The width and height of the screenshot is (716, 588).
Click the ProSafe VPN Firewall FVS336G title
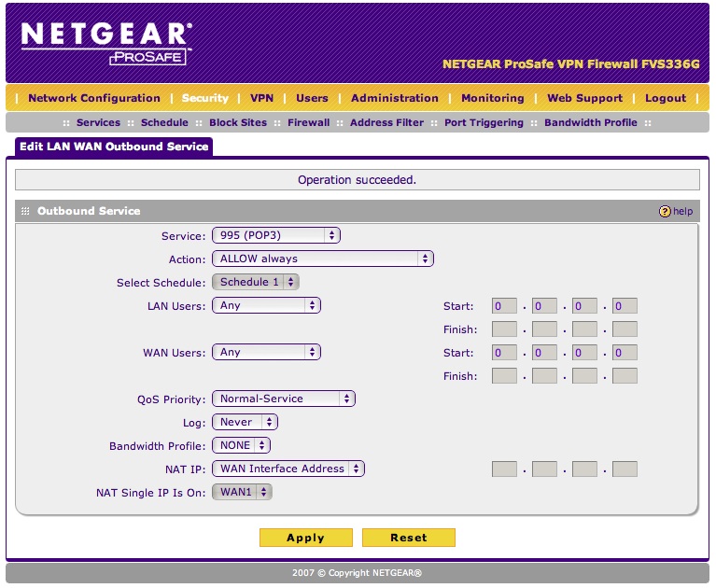point(570,63)
